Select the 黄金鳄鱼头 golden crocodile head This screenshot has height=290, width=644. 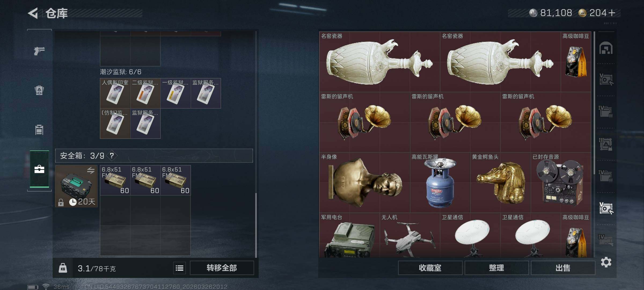point(500,183)
